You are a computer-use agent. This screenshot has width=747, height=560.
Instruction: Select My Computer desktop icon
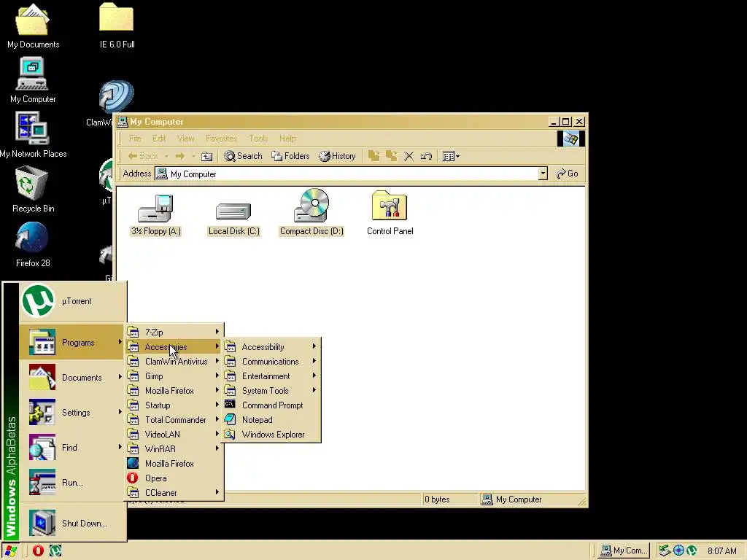pos(33,80)
